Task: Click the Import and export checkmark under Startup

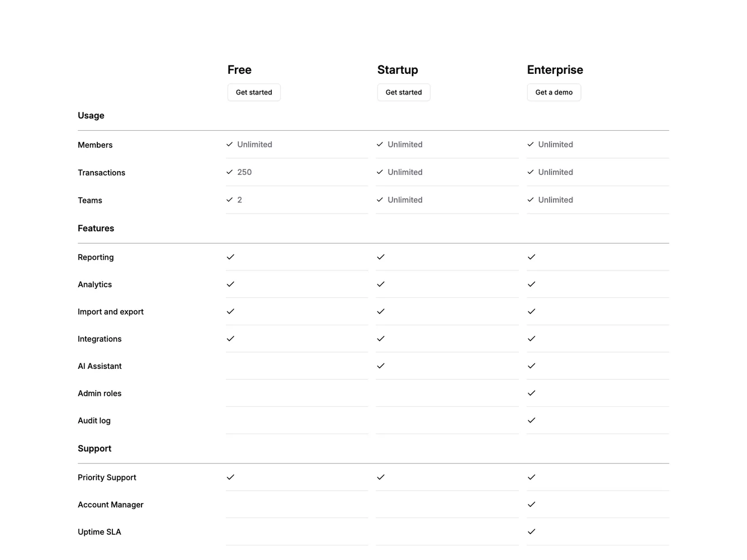Action: pos(381,311)
